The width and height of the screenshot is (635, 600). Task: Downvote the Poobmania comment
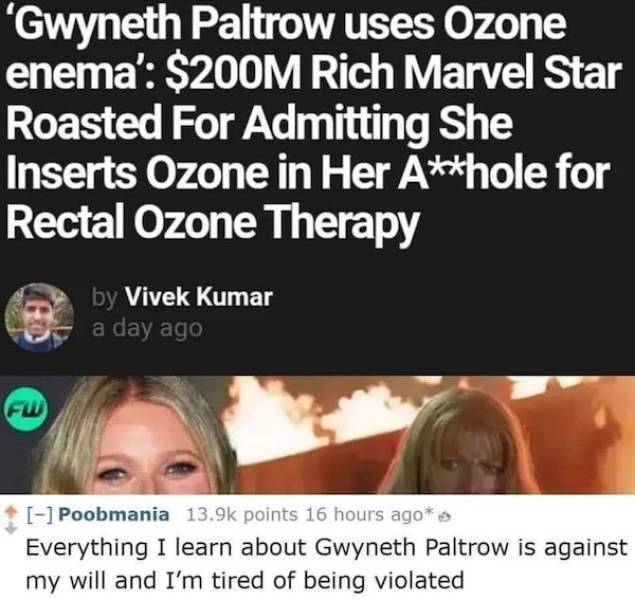click(11, 528)
